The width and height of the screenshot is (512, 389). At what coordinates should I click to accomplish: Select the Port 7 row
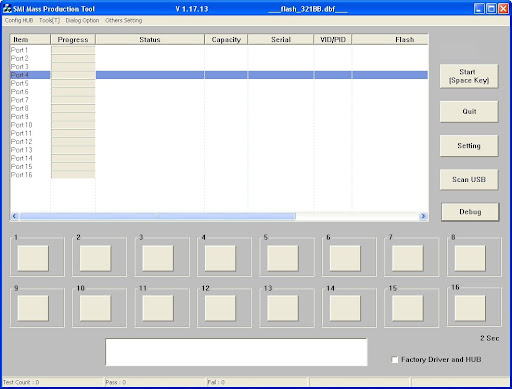tap(219, 100)
